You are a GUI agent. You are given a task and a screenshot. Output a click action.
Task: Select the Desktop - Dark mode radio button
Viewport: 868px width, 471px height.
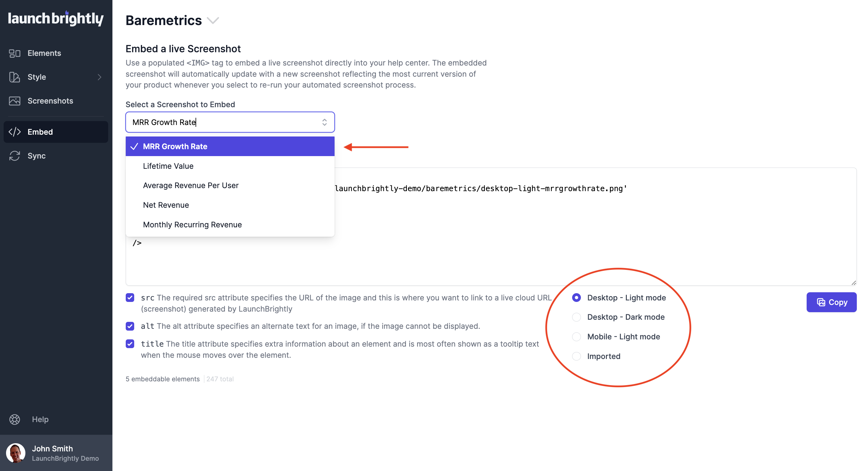click(577, 317)
